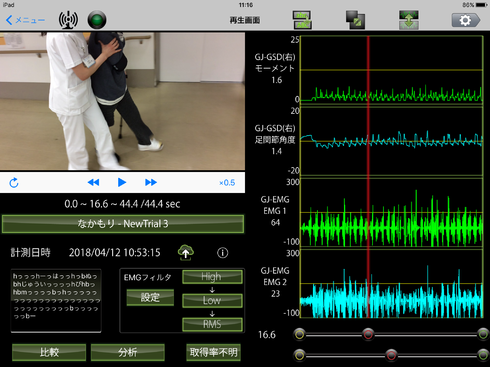Tap the 0.0 ~ 16.6 ~ 44.4 time range text
This screenshot has width=490, height=367.
click(122, 204)
